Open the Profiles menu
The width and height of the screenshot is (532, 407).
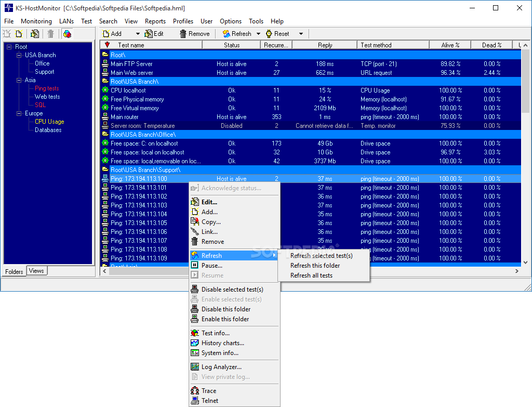(183, 21)
